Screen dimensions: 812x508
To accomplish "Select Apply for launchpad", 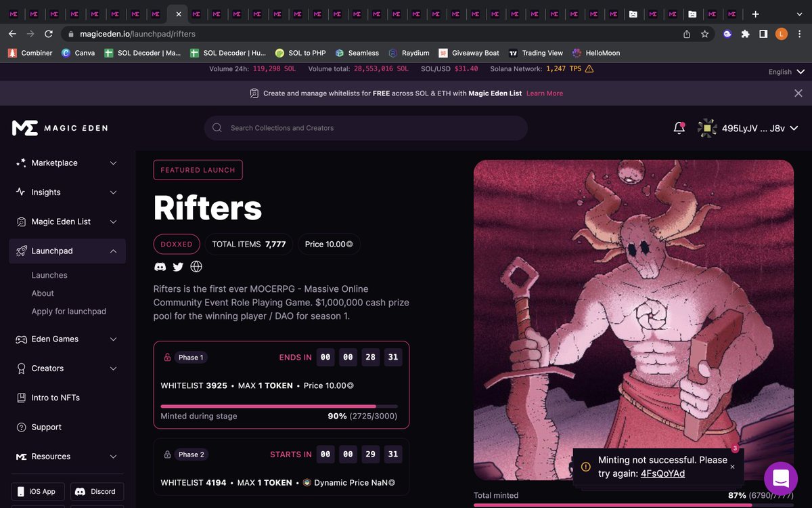I will (69, 312).
